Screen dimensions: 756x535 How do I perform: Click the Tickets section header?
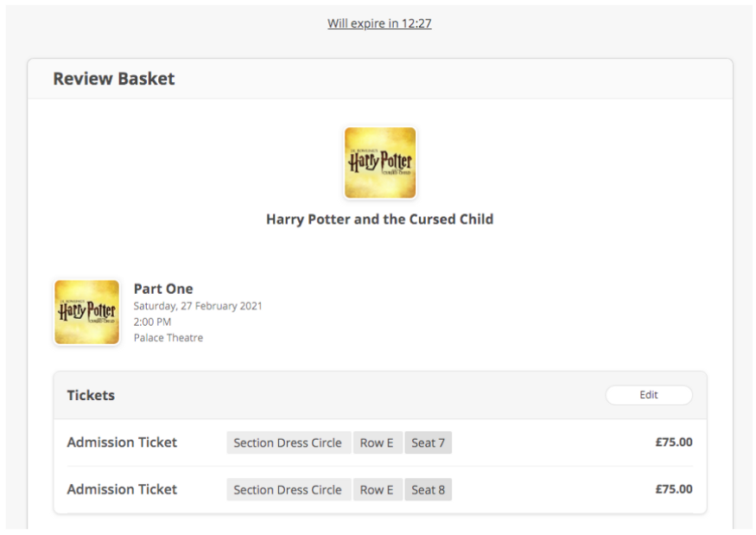(91, 395)
